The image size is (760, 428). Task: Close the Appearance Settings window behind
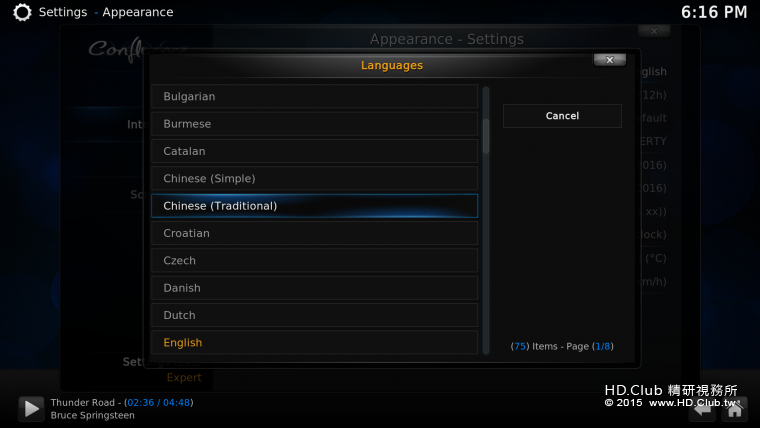pos(653,31)
